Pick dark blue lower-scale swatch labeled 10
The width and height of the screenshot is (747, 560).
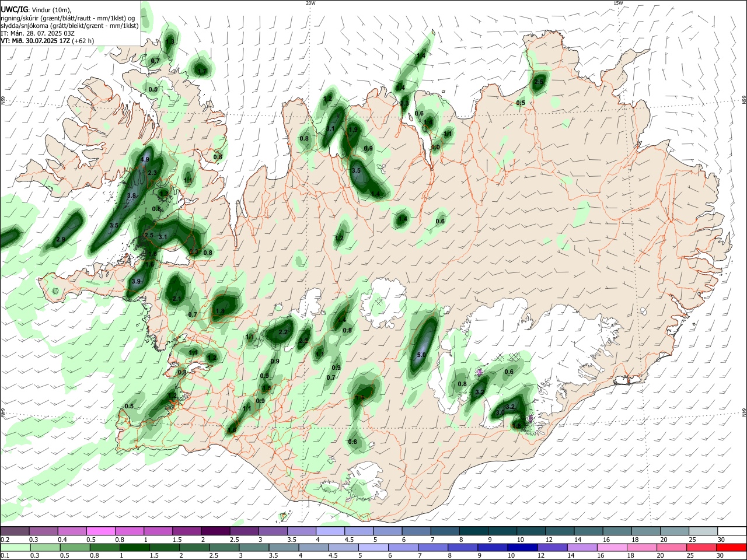click(521, 547)
